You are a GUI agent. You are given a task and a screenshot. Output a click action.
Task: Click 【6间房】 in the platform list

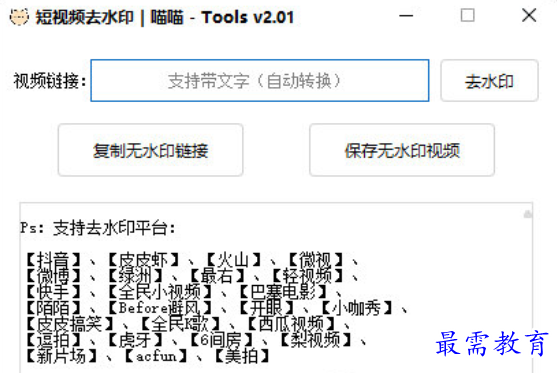(221, 340)
